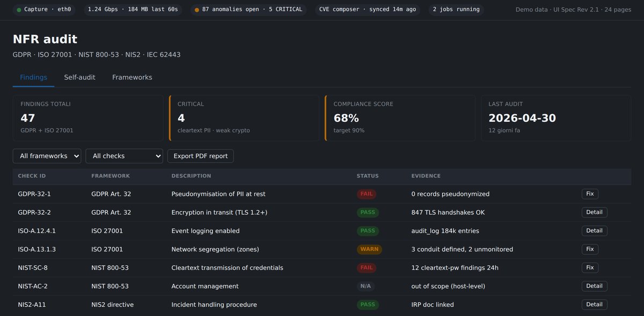
Task: Click the PASS badge on GDPR-32-2 row
Action: coord(368,212)
